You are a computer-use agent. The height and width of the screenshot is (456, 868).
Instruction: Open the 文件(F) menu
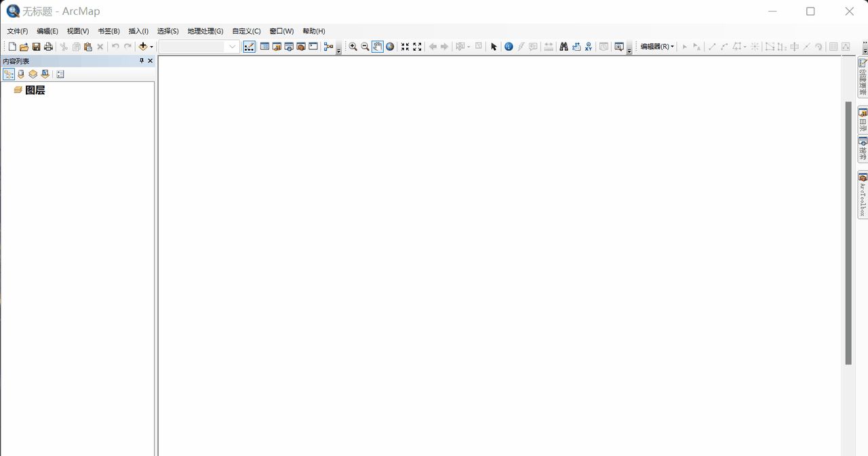(18, 31)
